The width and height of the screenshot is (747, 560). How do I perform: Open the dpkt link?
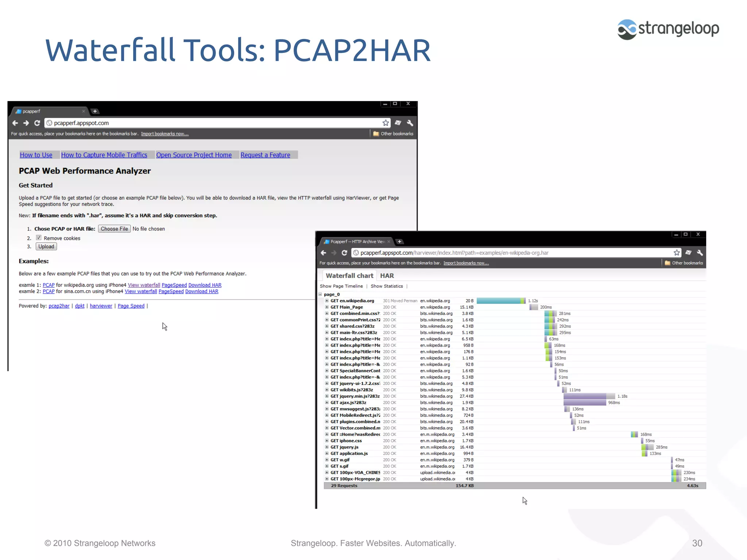click(x=80, y=306)
